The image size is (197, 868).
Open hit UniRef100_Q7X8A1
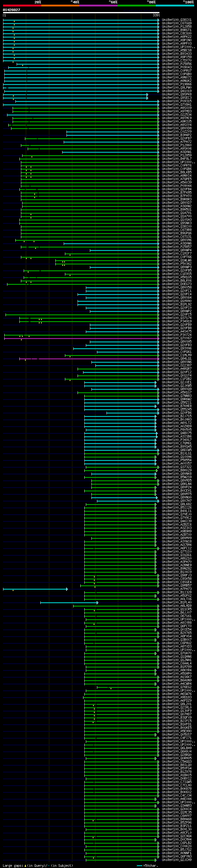point(177,105)
